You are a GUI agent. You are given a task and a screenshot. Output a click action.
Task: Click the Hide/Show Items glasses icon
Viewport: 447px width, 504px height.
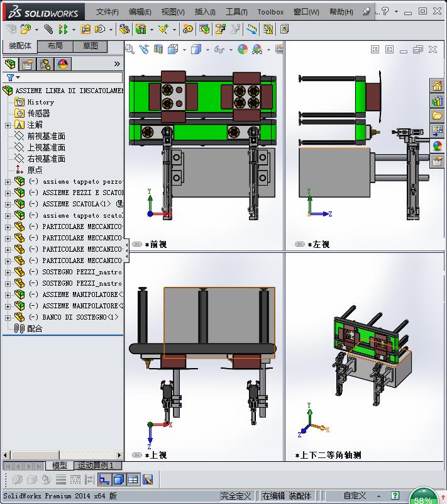tap(219, 50)
